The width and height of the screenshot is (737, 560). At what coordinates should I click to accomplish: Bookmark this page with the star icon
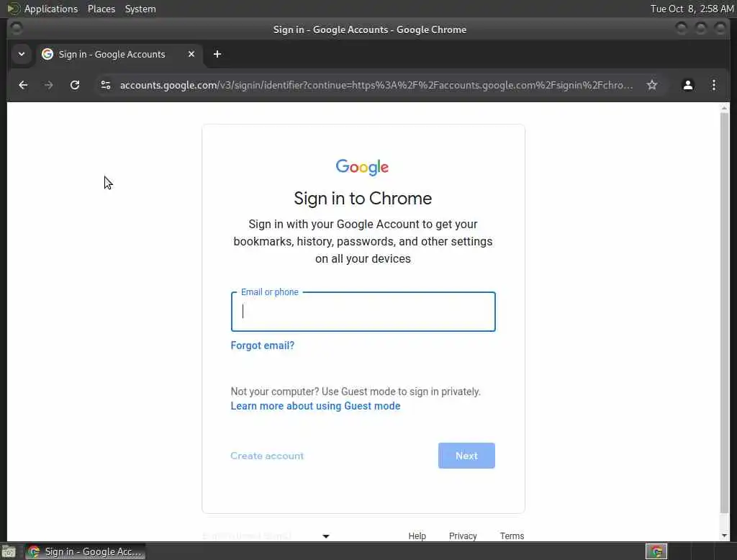pos(651,85)
